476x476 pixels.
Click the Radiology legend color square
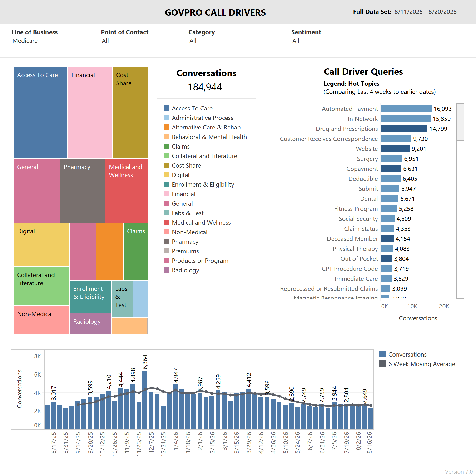(x=166, y=270)
